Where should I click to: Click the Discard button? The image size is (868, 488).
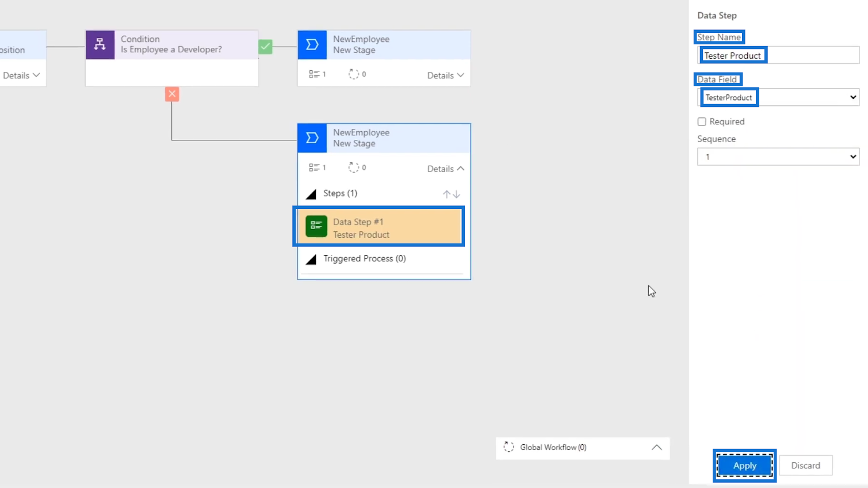coord(805,466)
